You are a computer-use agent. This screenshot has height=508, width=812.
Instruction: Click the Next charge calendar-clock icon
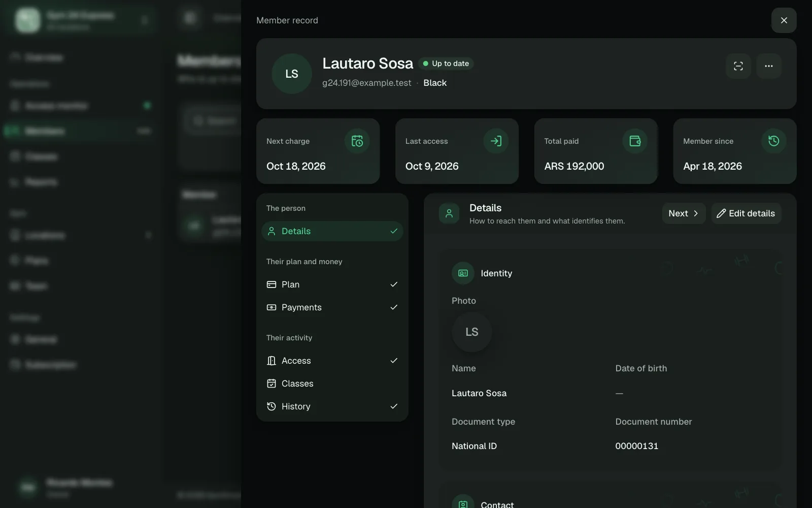click(x=357, y=141)
